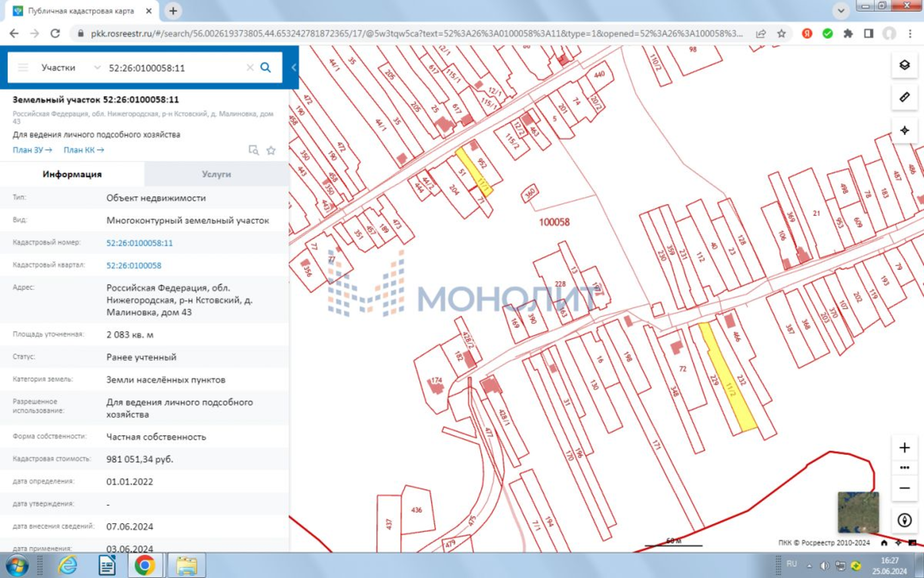Show hidden tray icons arrow
The height and width of the screenshot is (578, 924).
pos(809,566)
